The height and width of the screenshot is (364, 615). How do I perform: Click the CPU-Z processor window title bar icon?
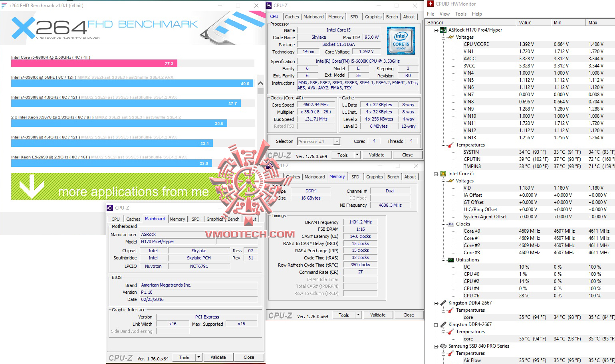269,6
